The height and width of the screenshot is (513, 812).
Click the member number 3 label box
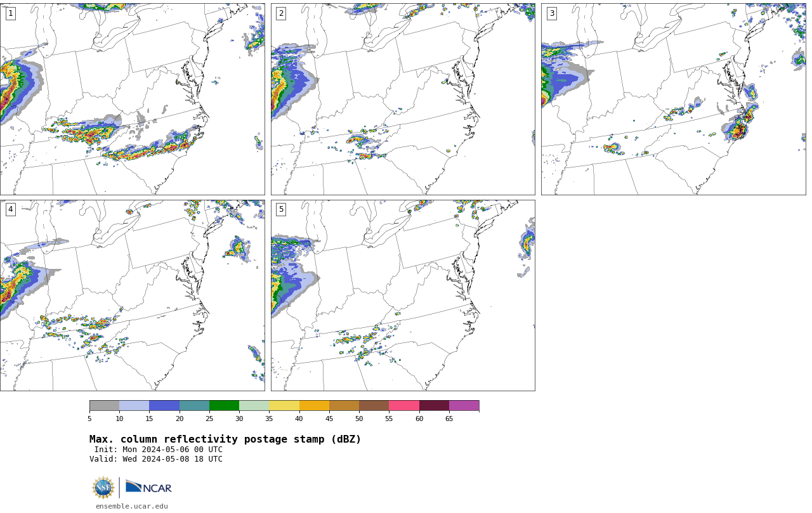tap(551, 13)
